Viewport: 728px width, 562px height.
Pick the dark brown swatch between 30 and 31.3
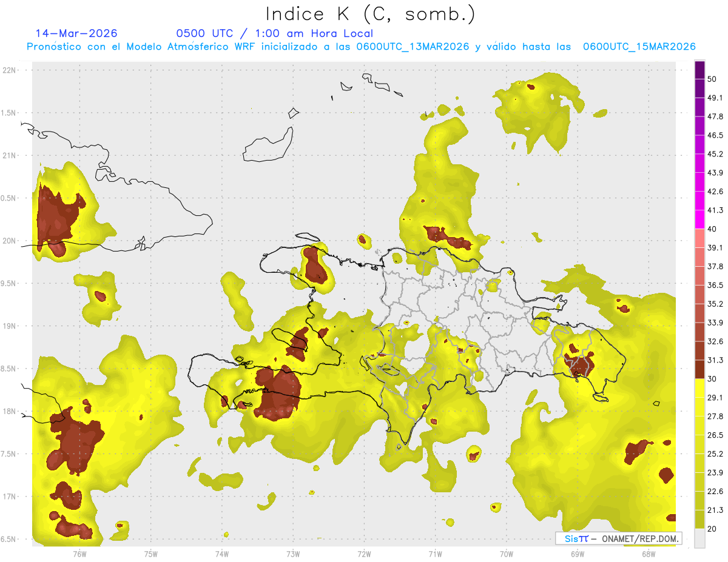[699, 369]
